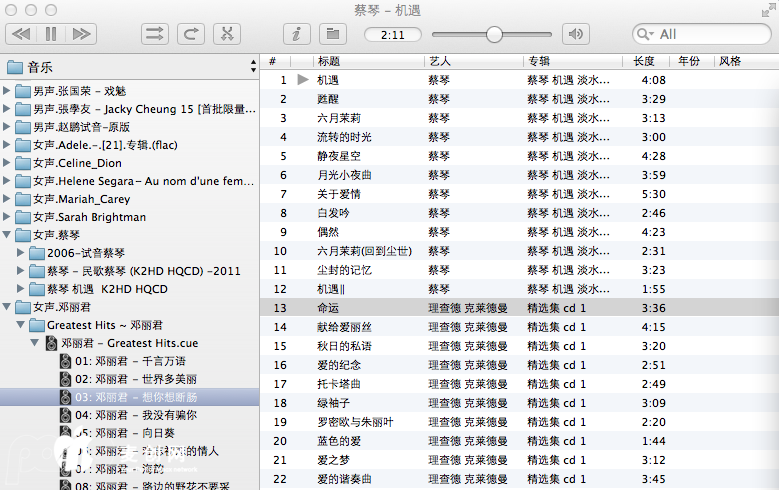Toggle shuffle mode in the toolbar

coord(155,34)
